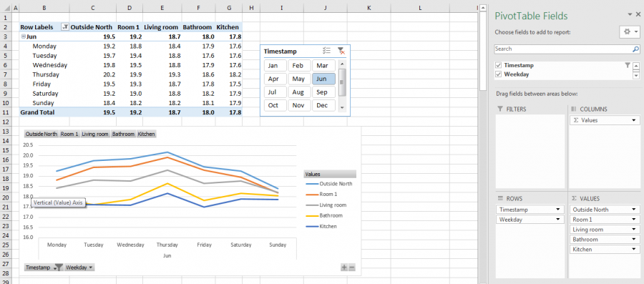Screen dimensions: 644x284
Task: Select the Bathroom legend entry
Action: click(x=324, y=215)
